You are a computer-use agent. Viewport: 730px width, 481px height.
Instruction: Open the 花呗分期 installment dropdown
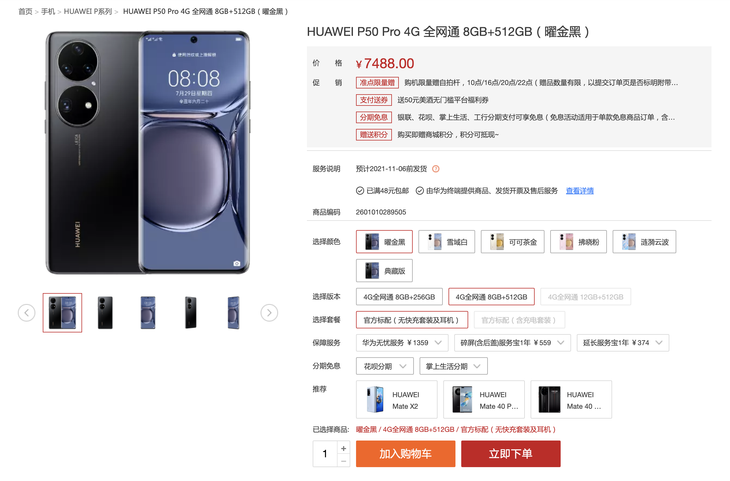click(x=385, y=366)
